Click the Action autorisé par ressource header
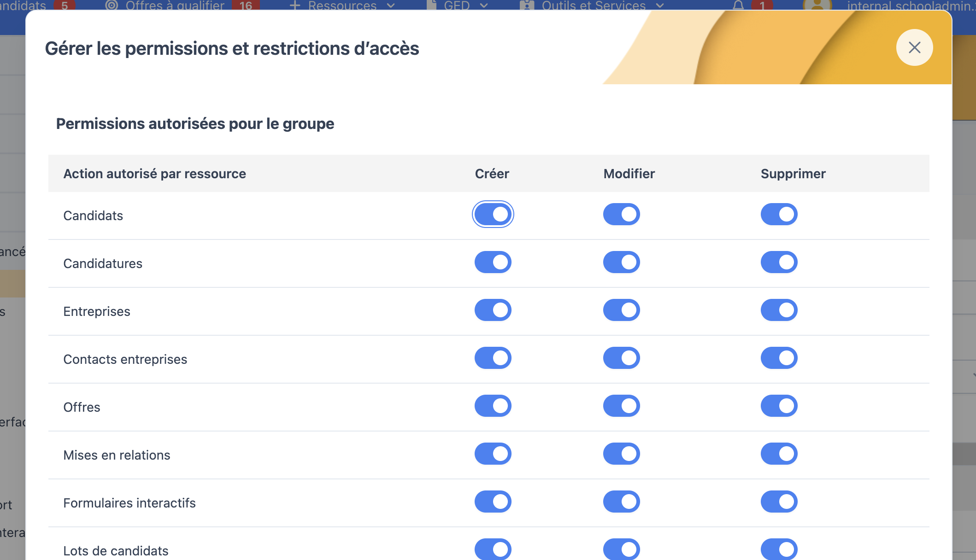The image size is (976, 560). click(x=155, y=174)
